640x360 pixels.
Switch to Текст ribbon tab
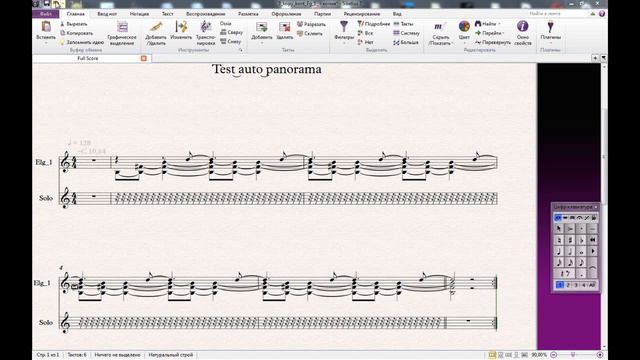point(167,14)
